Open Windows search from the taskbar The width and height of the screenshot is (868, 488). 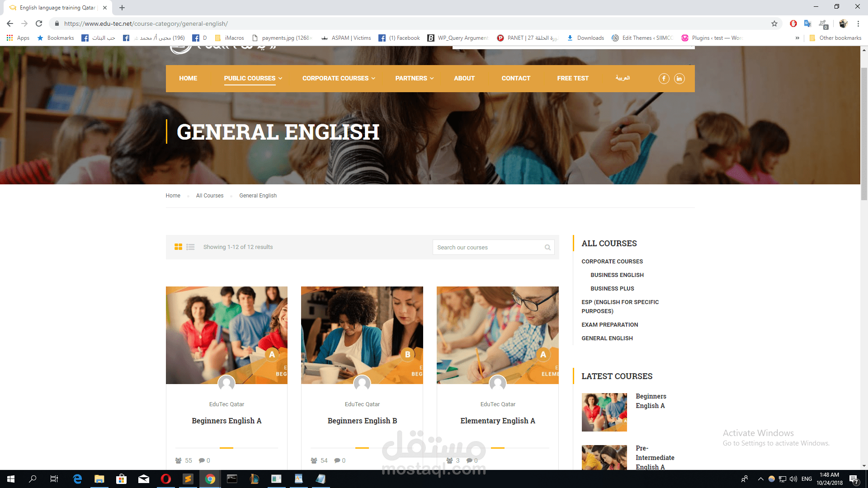click(33, 479)
